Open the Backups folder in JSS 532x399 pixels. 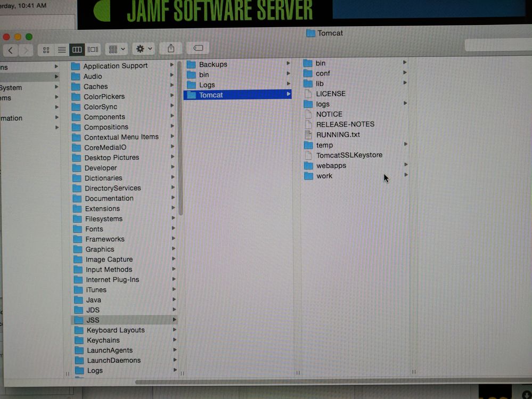point(213,64)
